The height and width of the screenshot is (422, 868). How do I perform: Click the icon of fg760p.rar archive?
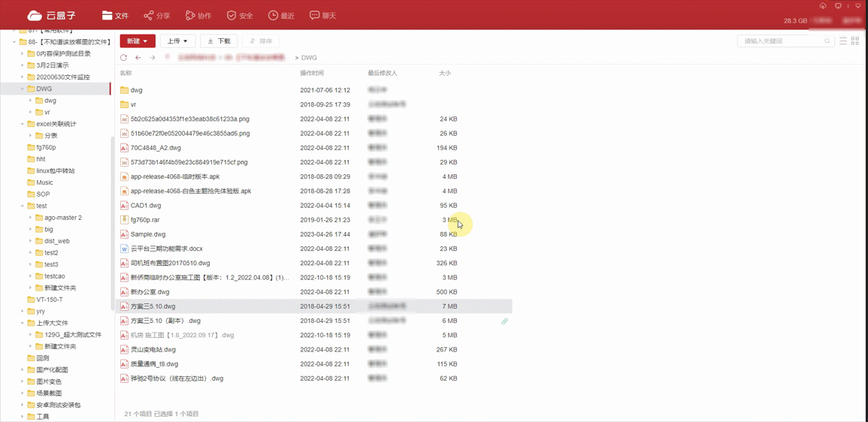coord(124,219)
